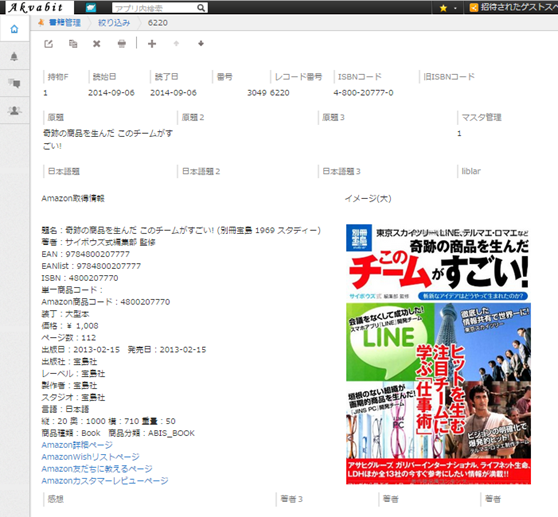Open the Amazon詳細ページ link
558x517 pixels.
coord(77,445)
